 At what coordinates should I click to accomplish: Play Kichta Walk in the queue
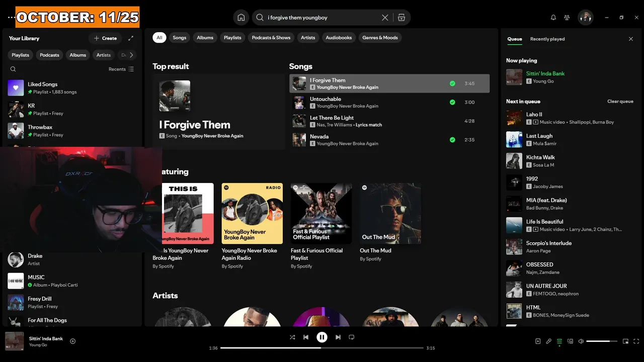[570, 161]
